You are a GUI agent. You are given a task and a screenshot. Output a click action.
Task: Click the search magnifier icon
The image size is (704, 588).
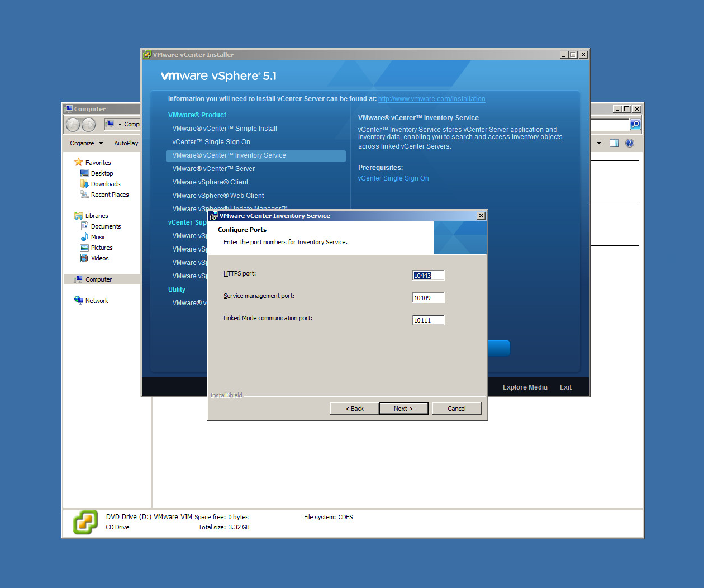(635, 125)
